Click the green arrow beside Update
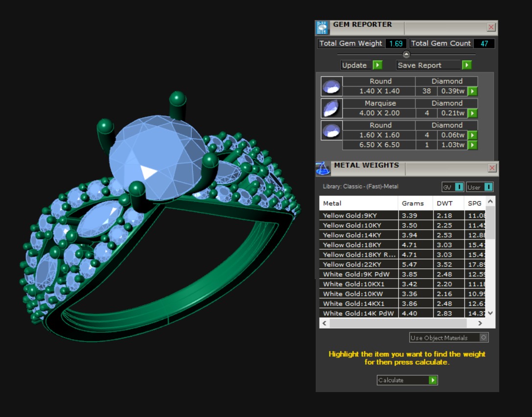The width and height of the screenshot is (532, 417). (378, 65)
